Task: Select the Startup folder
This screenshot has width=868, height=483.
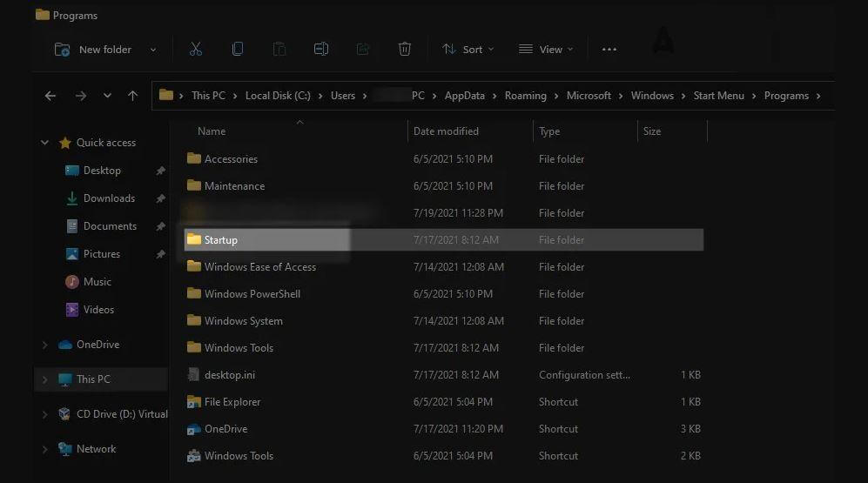Action: coord(220,240)
